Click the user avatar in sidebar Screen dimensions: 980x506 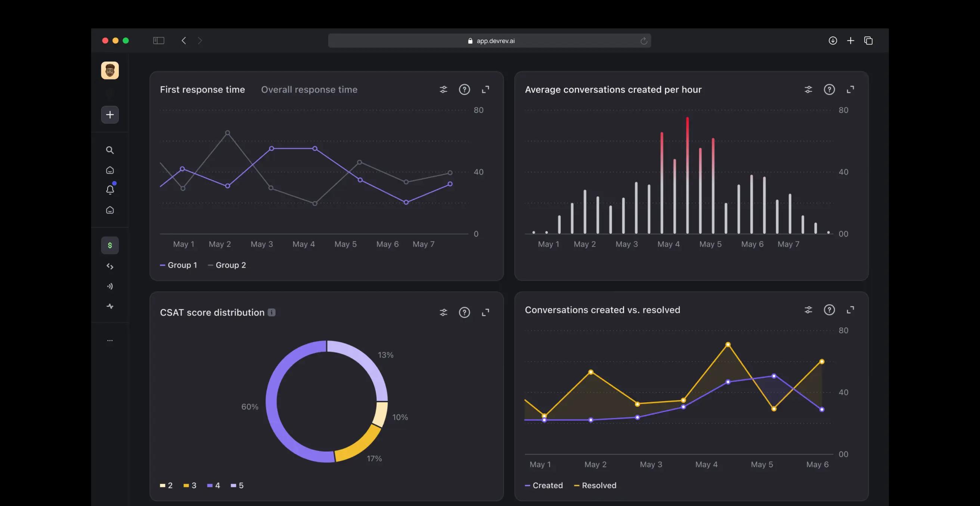point(109,70)
